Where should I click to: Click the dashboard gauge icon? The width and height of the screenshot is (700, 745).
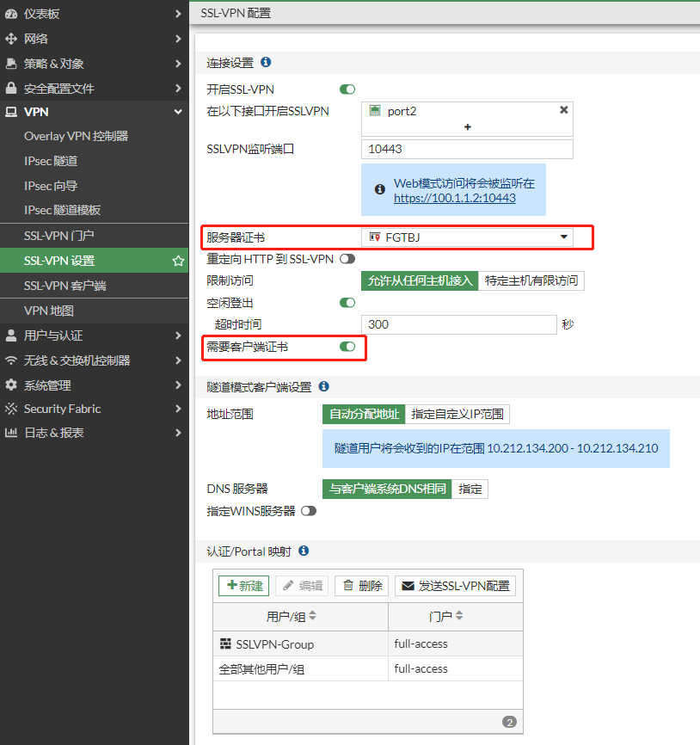(11, 14)
